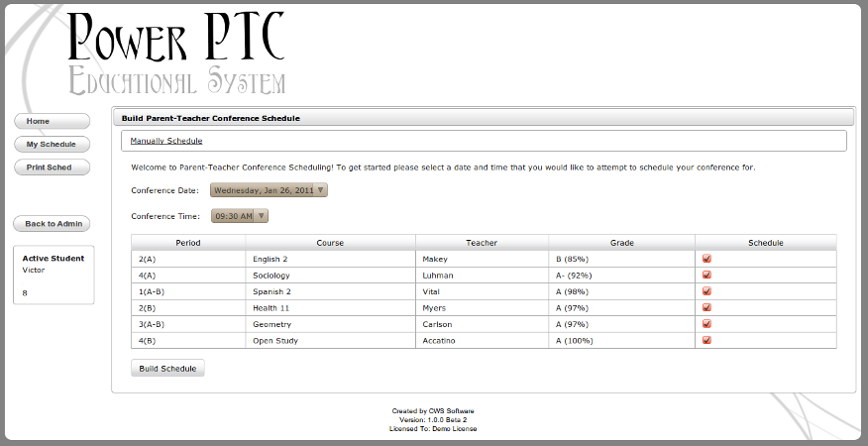868x446 pixels.
Task: Click teacher name Luhman
Action: point(437,276)
